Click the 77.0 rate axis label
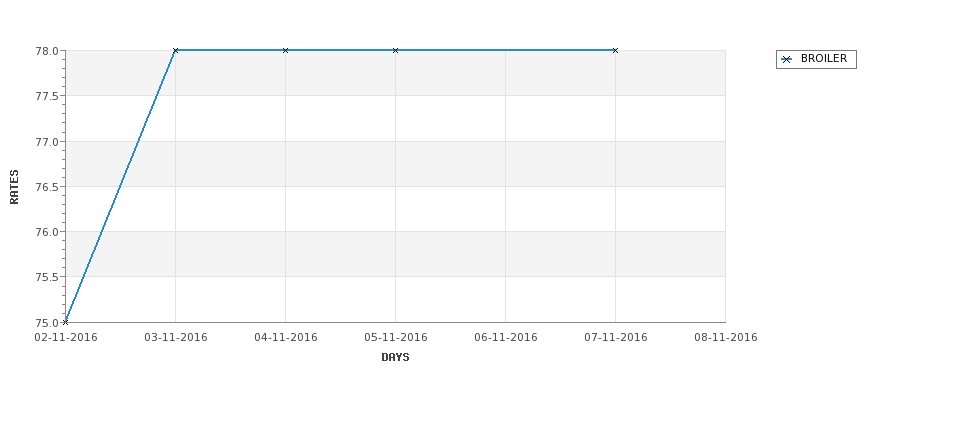975x429 pixels. [47, 142]
